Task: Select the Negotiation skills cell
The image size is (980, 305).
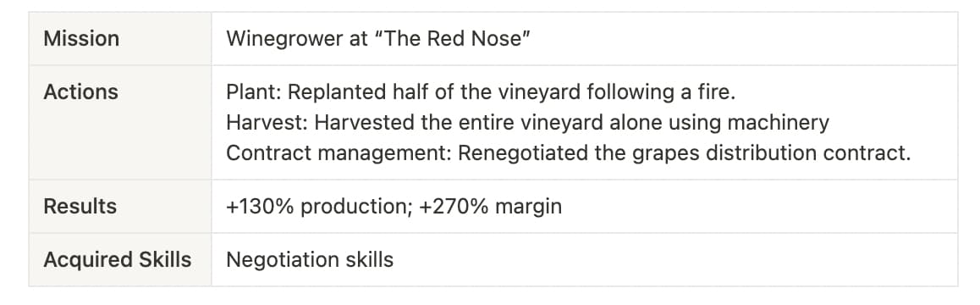Action: [585, 260]
